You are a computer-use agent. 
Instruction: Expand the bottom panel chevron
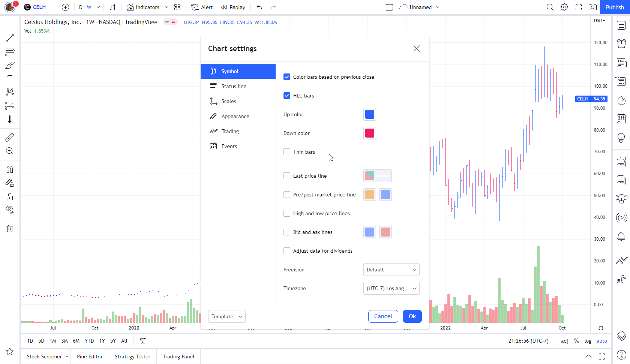588,357
